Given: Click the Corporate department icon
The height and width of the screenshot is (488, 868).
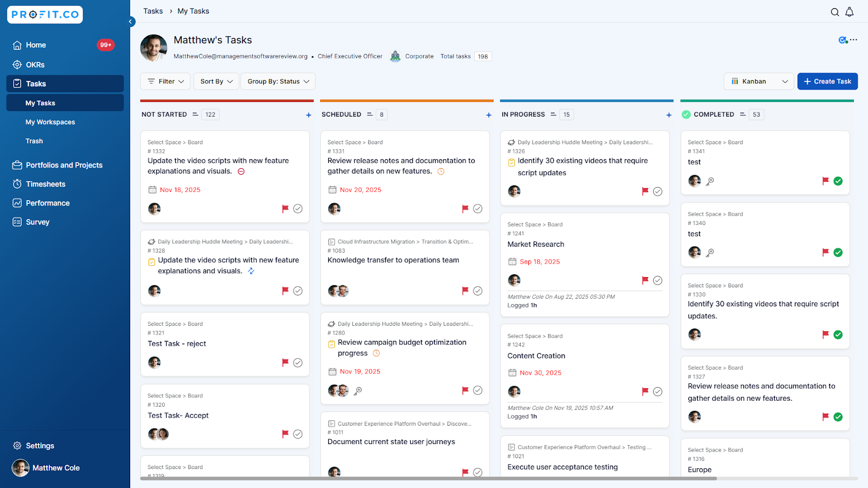Looking at the screenshot, I should pos(395,56).
